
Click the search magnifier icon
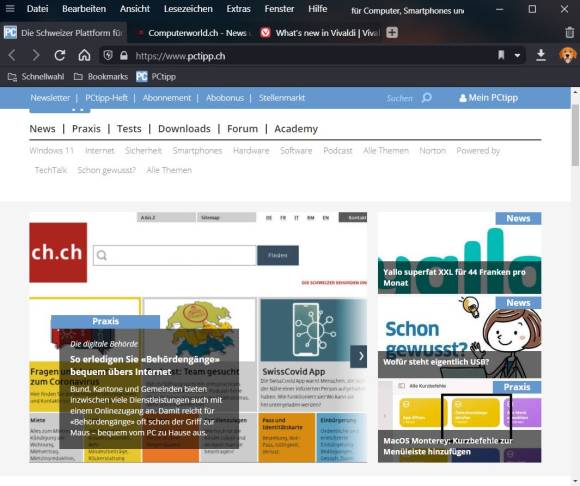tap(426, 98)
